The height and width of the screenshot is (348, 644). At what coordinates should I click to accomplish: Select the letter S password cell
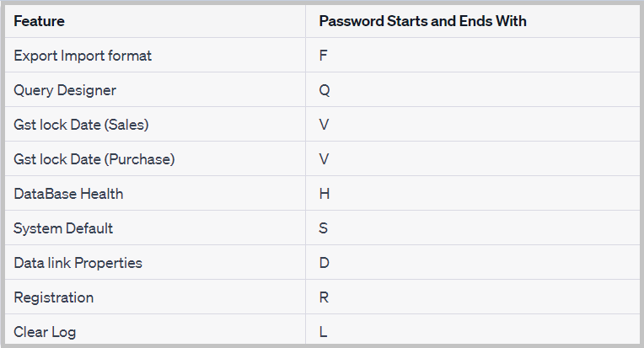coord(323,228)
